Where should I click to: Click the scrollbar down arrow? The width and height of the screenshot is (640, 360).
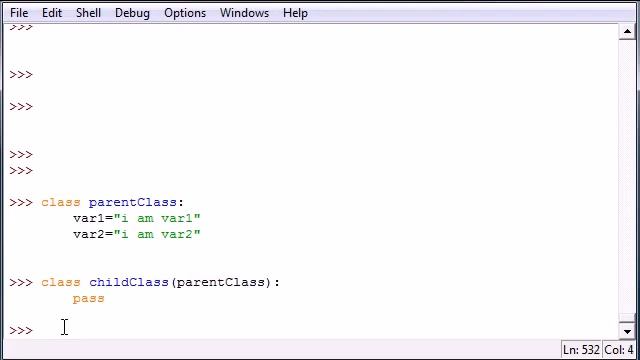pos(627,331)
